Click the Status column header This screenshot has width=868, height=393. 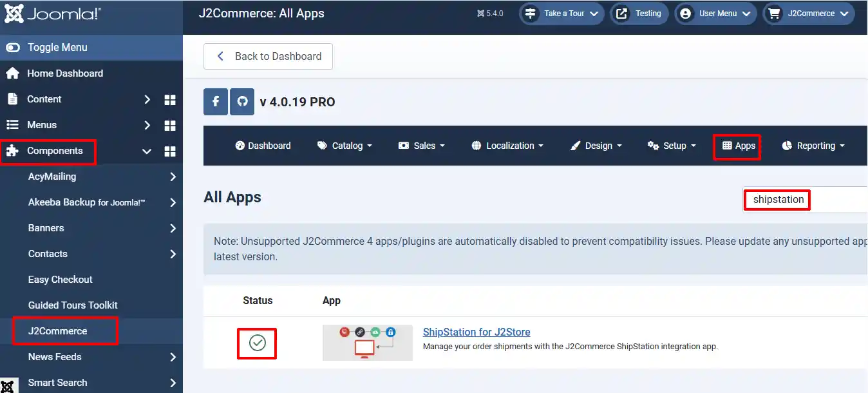pyautogui.click(x=258, y=301)
